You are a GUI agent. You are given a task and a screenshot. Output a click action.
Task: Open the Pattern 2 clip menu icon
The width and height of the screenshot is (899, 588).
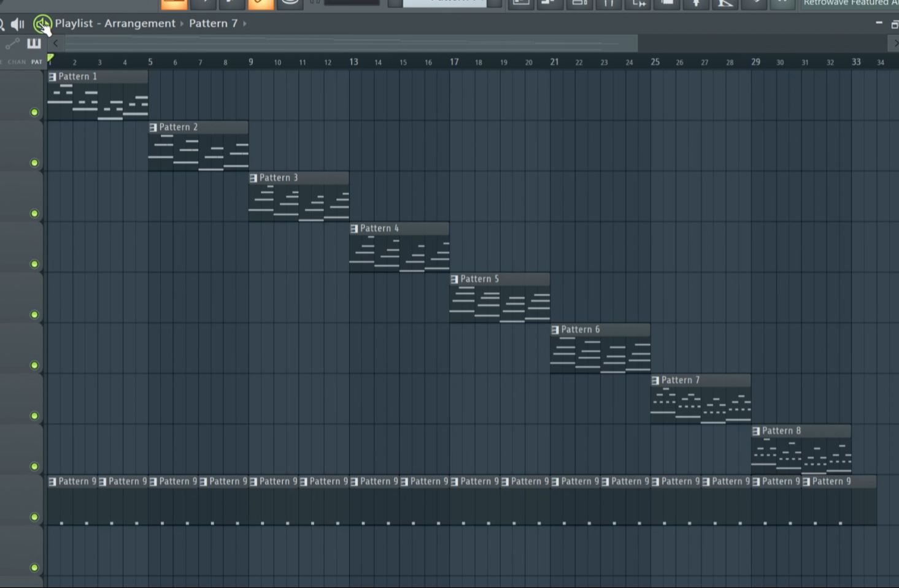pyautogui.click(x=153, y=128)
